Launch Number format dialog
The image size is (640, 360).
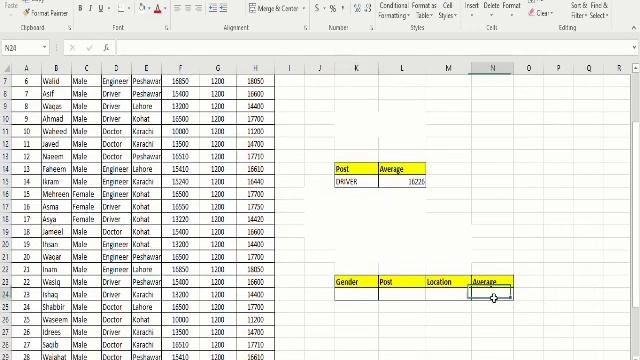click(x=371, y=28)
